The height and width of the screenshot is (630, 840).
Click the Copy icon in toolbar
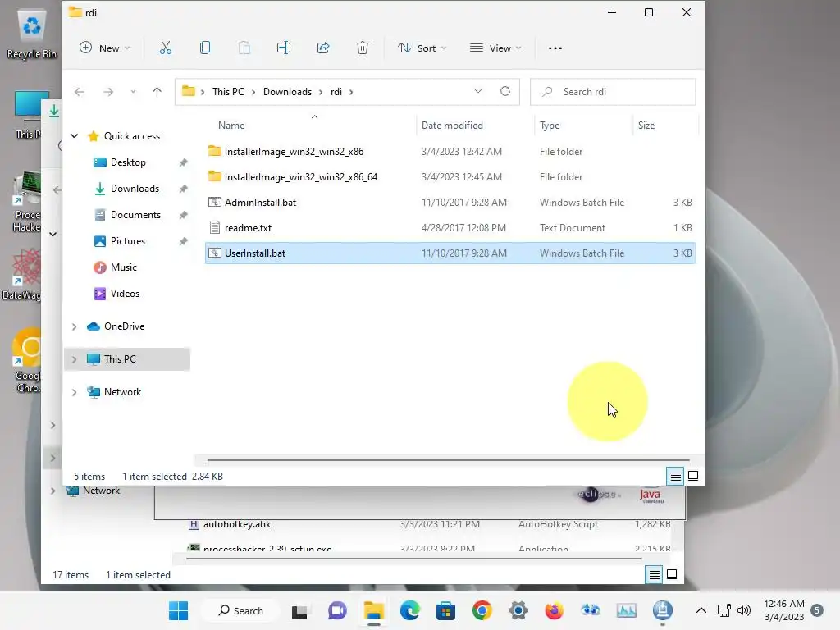204,48
